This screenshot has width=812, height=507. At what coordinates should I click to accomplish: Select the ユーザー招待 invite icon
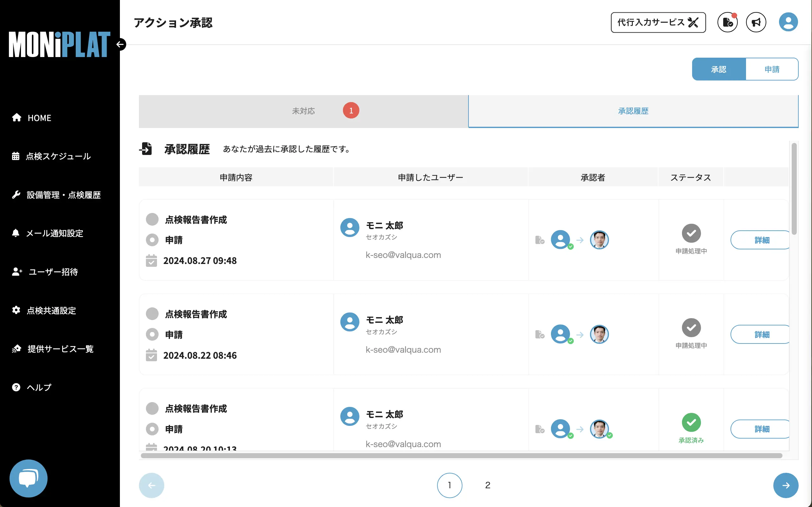pyautogui.click(x=16, y=272)
